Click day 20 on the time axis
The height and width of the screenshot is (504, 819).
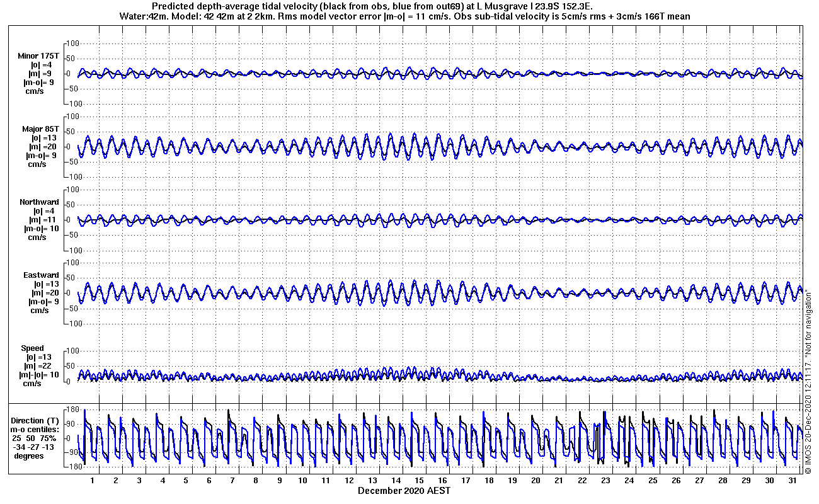click(535, 481)
